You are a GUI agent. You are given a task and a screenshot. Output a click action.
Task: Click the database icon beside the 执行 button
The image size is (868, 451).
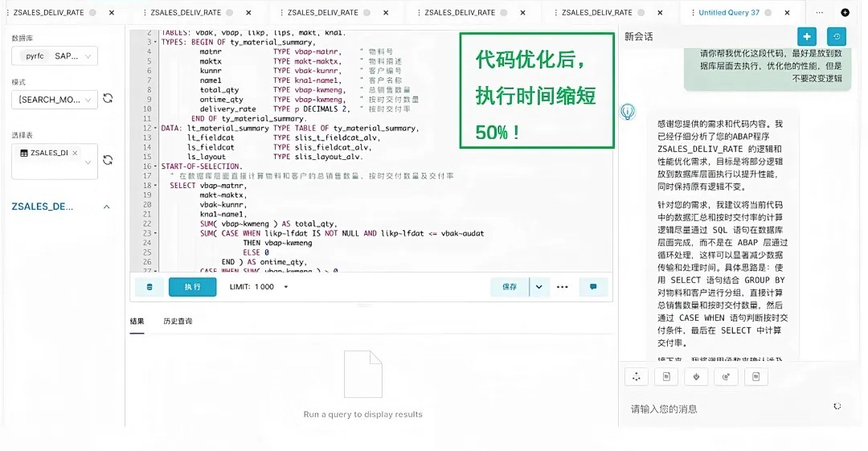[x=149, y=287]
